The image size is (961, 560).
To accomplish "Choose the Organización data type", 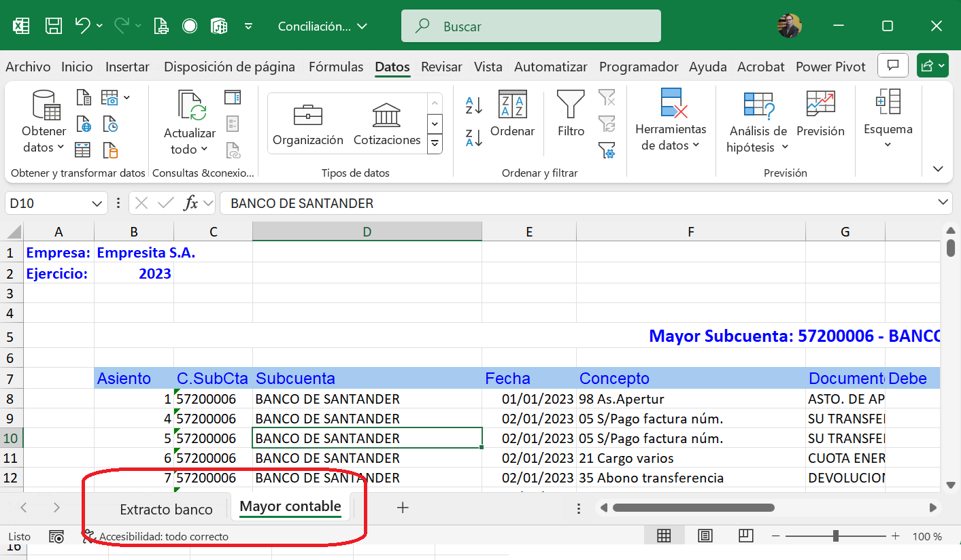I will 308,126.
